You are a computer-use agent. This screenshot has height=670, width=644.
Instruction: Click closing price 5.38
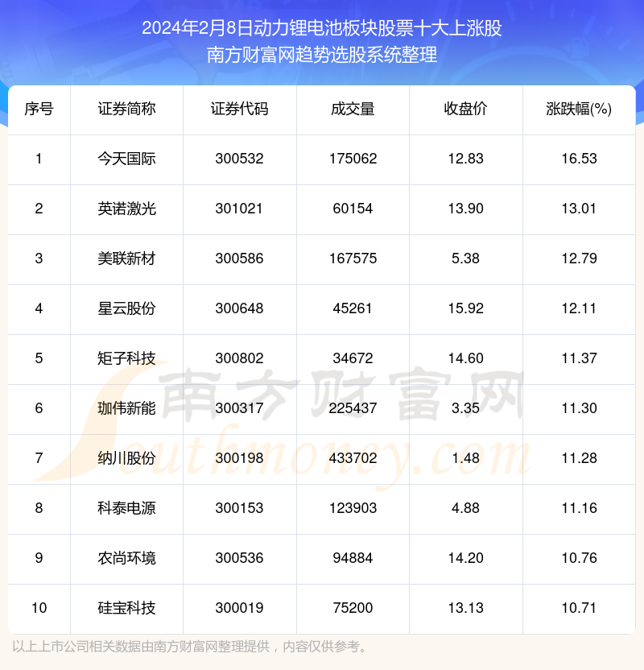[465, 258]
